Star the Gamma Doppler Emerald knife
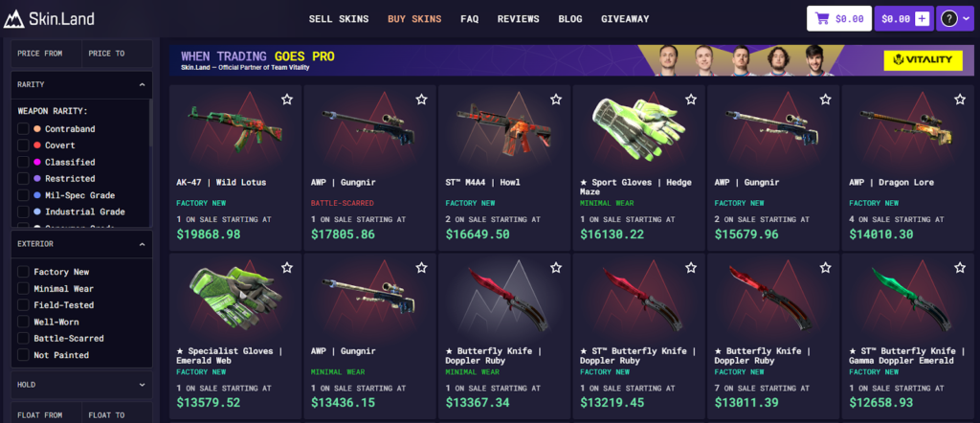The width and height of the screenshot is (980, 423). [960, 267]
